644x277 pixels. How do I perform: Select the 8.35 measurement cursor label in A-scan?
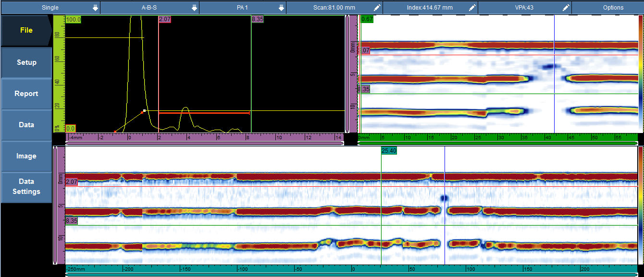point(257,20)
